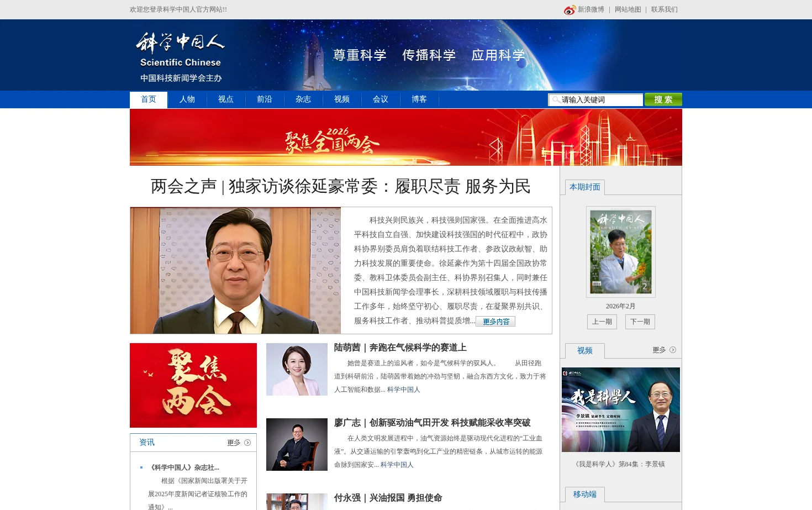Click 更多 in the 资讯 panel
The image size is (812, 510).
234,443
